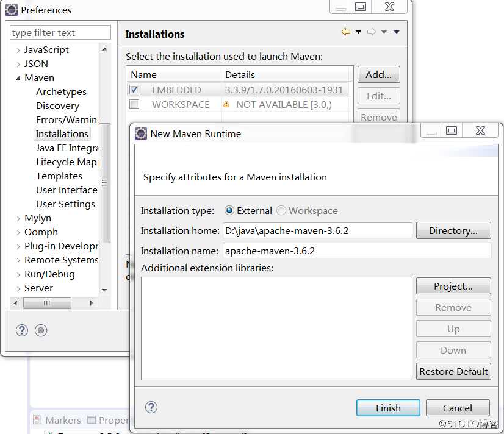Expand the Server tree node
The height and width of the screenshot is (434, 504).
coord(18,289)
